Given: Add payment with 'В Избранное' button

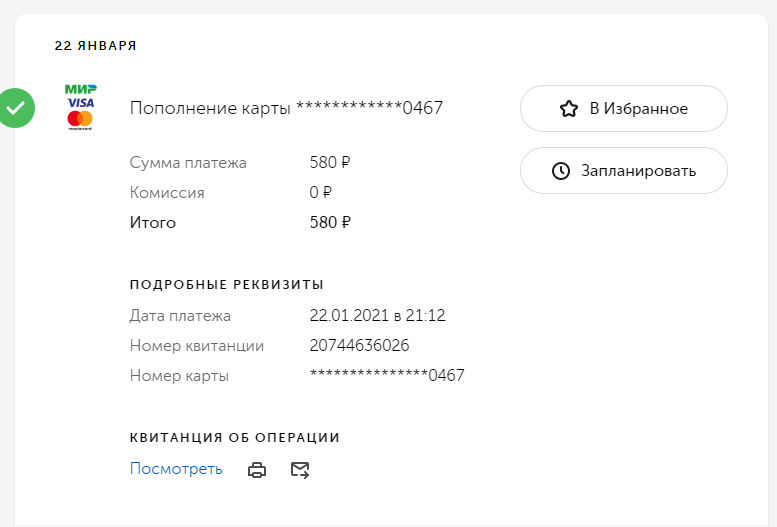Looking at the screenshot, I should (x=623, y=109).
